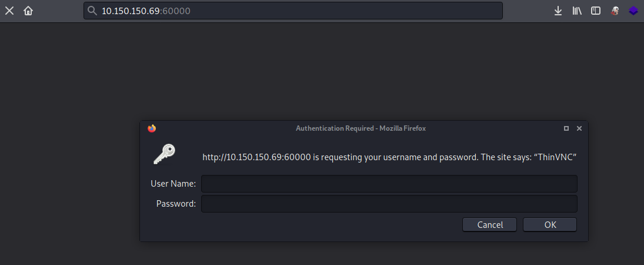Viewport: 644px width, 265px height.
Task: Cancel the ThinVNC authentication prompt
Action: [489, 225]
